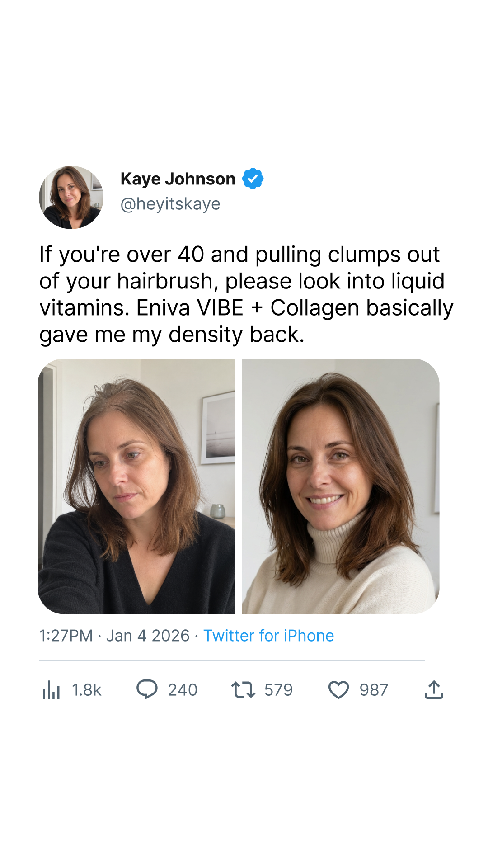
Task: Open the Twitter for iPhone link
Action: (x=269, y=636)
